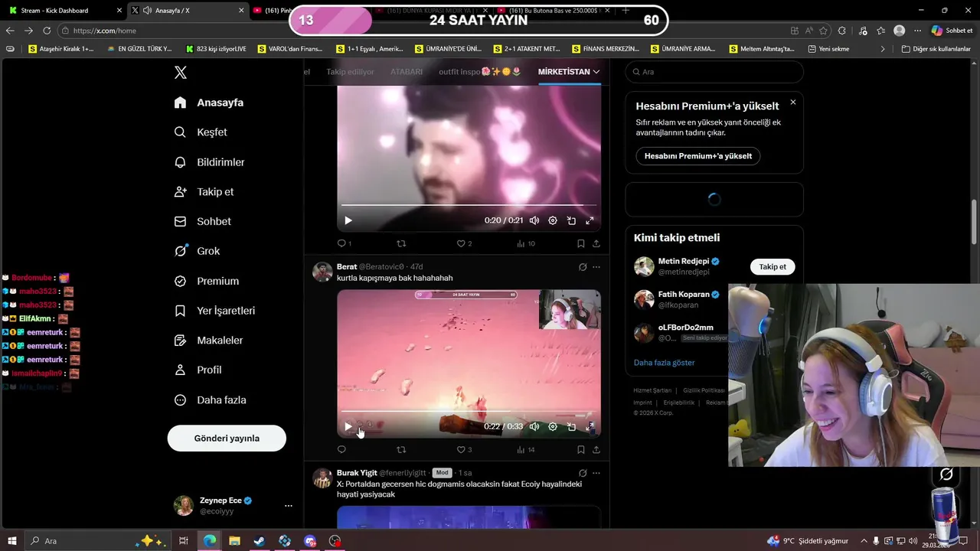
Task: Mute the first video volume icon
Action: point(534,220)
